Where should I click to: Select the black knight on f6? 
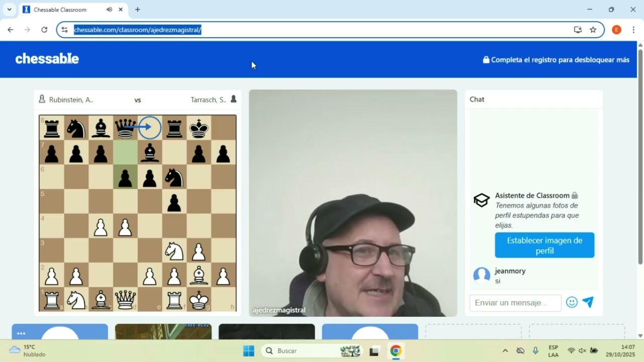pos(174,177)
